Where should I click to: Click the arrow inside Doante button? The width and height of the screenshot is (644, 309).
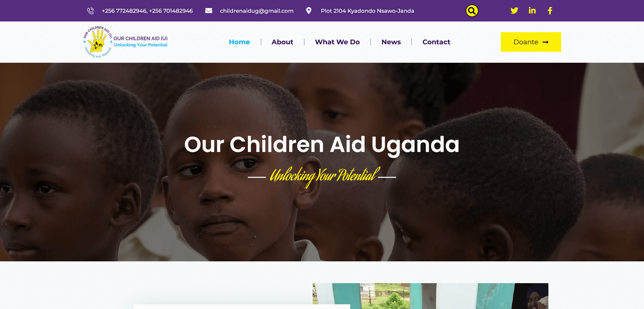545,42
